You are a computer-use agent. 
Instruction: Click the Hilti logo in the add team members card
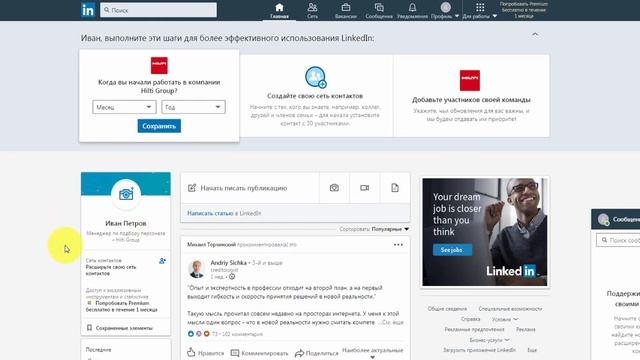tap(470, 80)
